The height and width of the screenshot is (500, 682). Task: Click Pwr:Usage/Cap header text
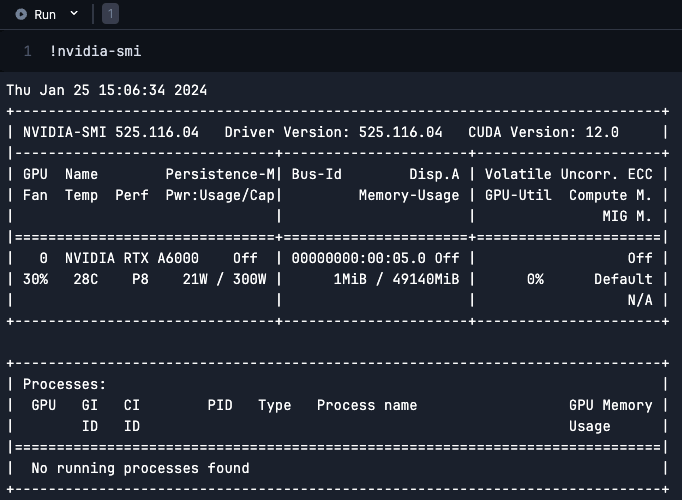tap(220, 195)
